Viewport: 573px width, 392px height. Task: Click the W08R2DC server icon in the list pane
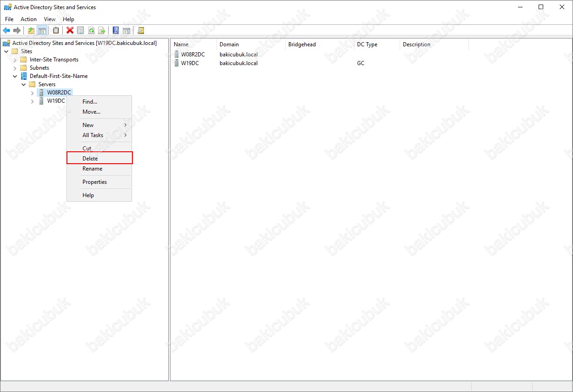[x=176, y=55]
